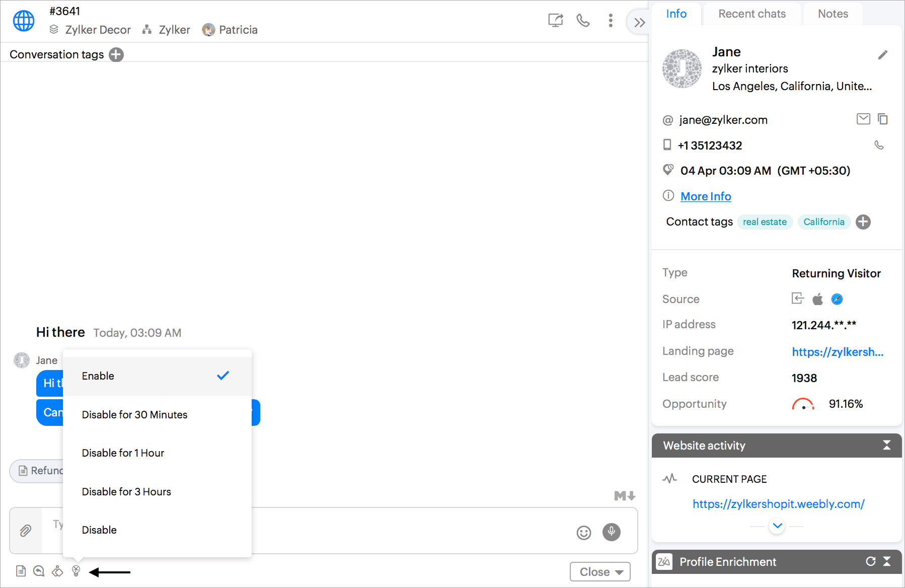Image resolution: width=905 pixels, height=588 pixels.
Task: Refresh Profile Enrichment data
Action: pos(871,561)
